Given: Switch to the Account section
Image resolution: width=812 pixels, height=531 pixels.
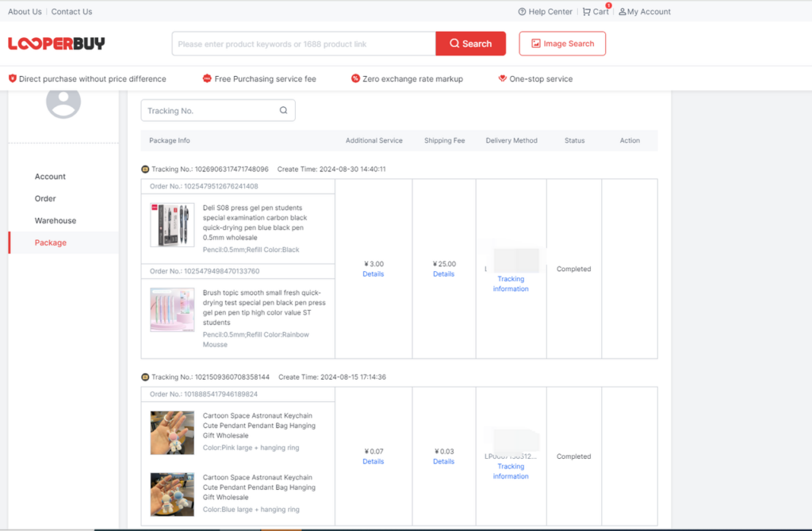Looking at the screenshot, I should click(x=50, y=176).
